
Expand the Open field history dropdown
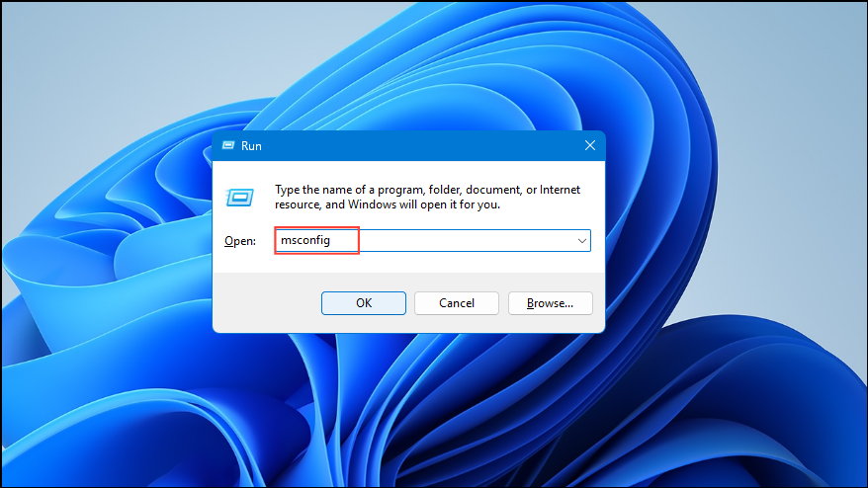pos(582,241)
